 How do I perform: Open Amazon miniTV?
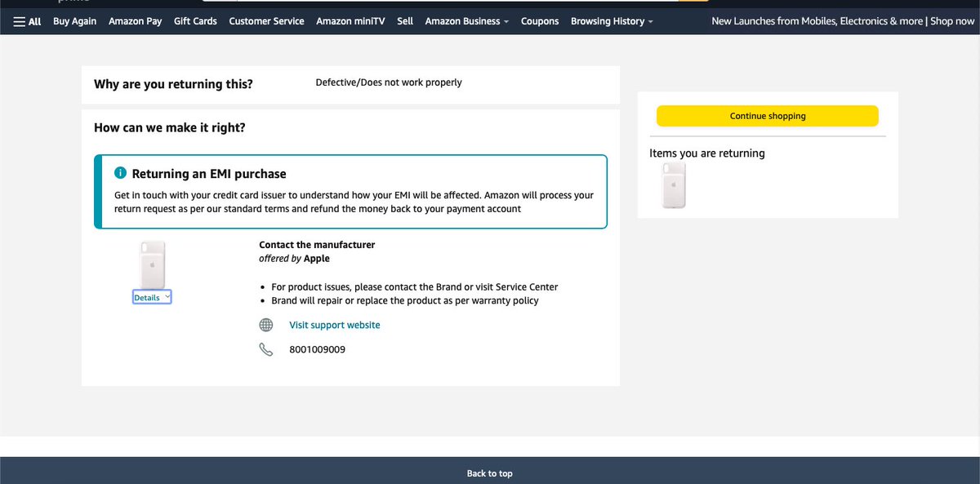coord(351,21)
